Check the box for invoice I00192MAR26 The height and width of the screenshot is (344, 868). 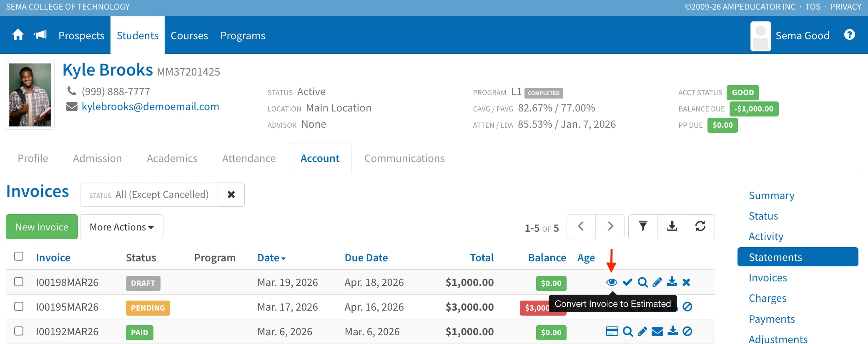pyautogui.click(x=19, y=331)
